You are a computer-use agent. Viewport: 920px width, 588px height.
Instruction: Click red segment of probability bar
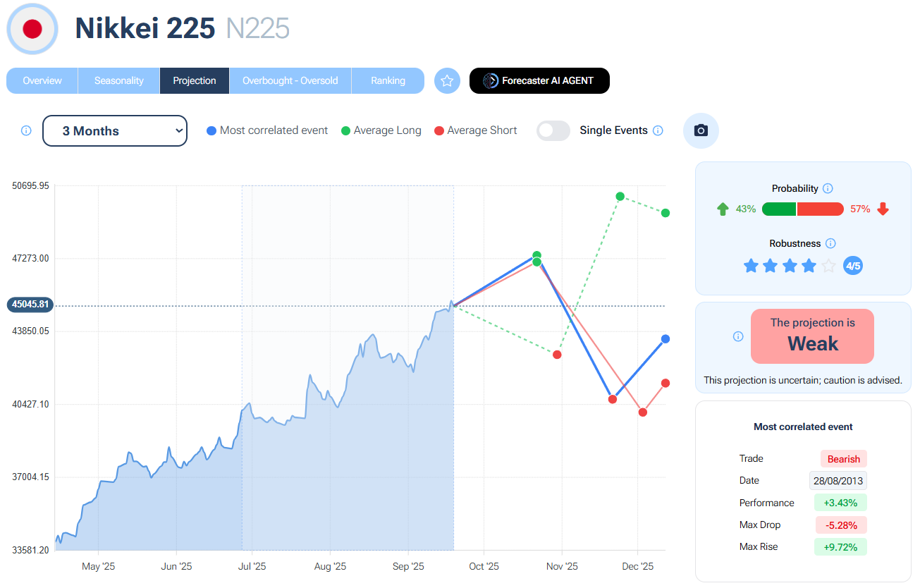point(821,209)
